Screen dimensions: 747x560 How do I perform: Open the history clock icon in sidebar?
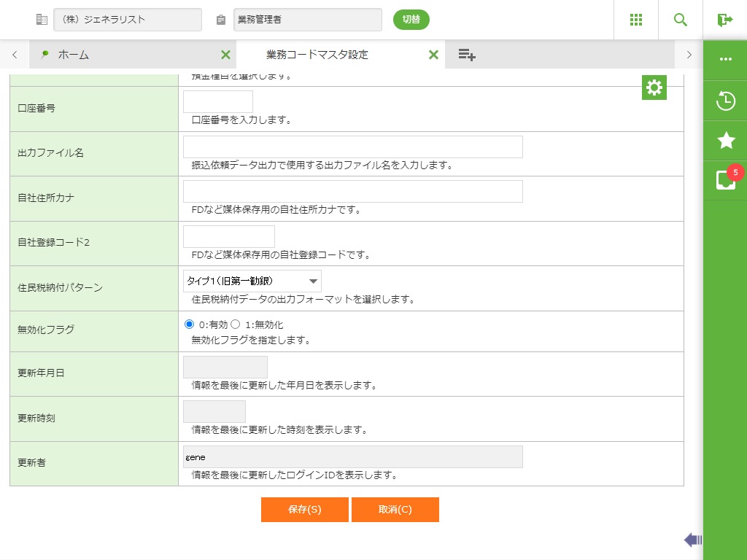coord(726,101)
